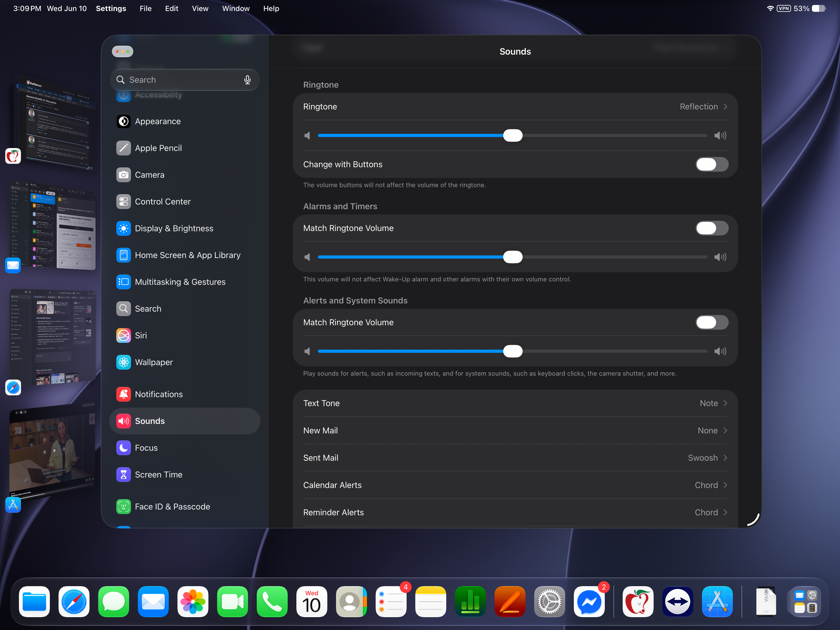Image resolution: width=840 pixels, height=630 pixels.
Task: Open Screen Time hourglass icon
Action: click(x=123, y=475)
